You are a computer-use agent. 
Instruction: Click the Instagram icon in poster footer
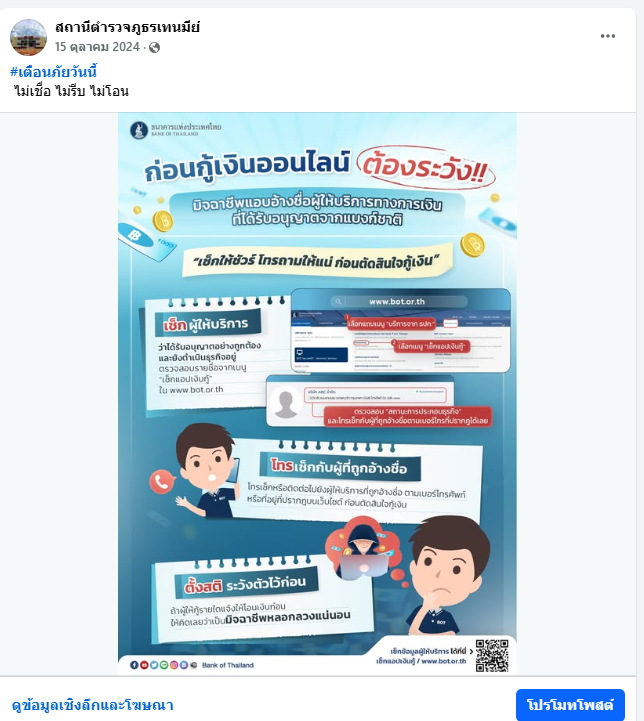pos(174,665)
